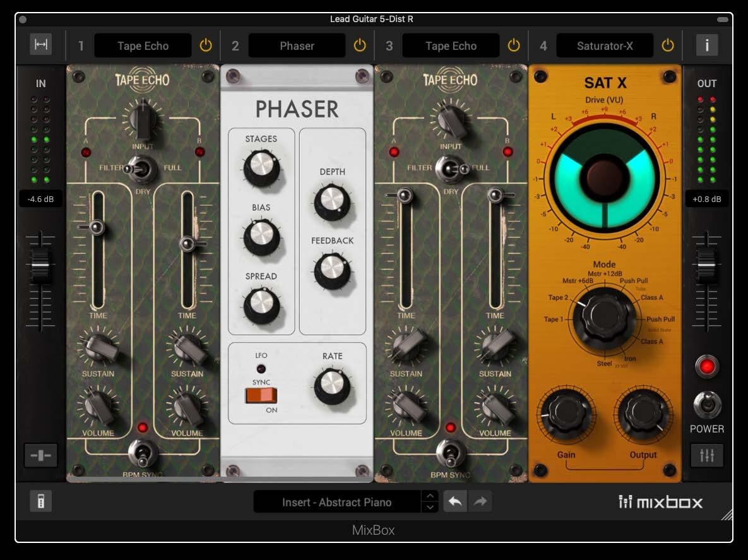This screenshot has height=560, width=748.
Task: Click slot 3 Tape Echo's channel B VOLUME knob
Action: (x=496, y=407)
